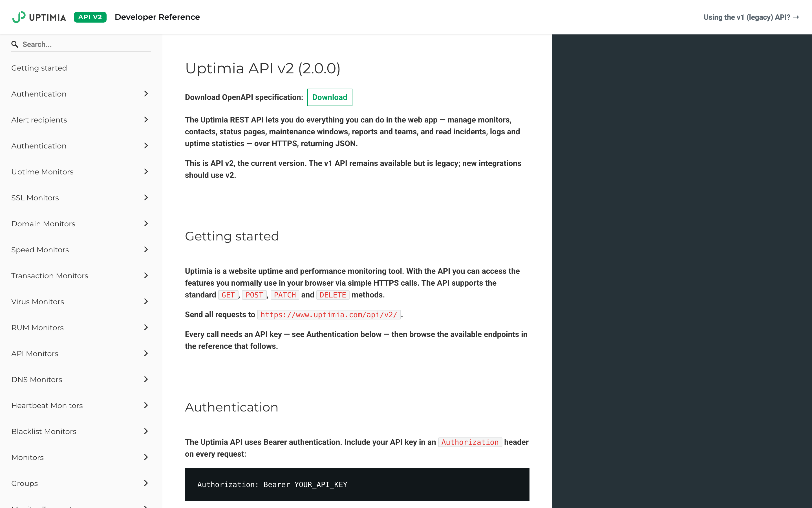Expand the Uptime Monitors chevron
The image size is (812, 508).
point(146,172)
